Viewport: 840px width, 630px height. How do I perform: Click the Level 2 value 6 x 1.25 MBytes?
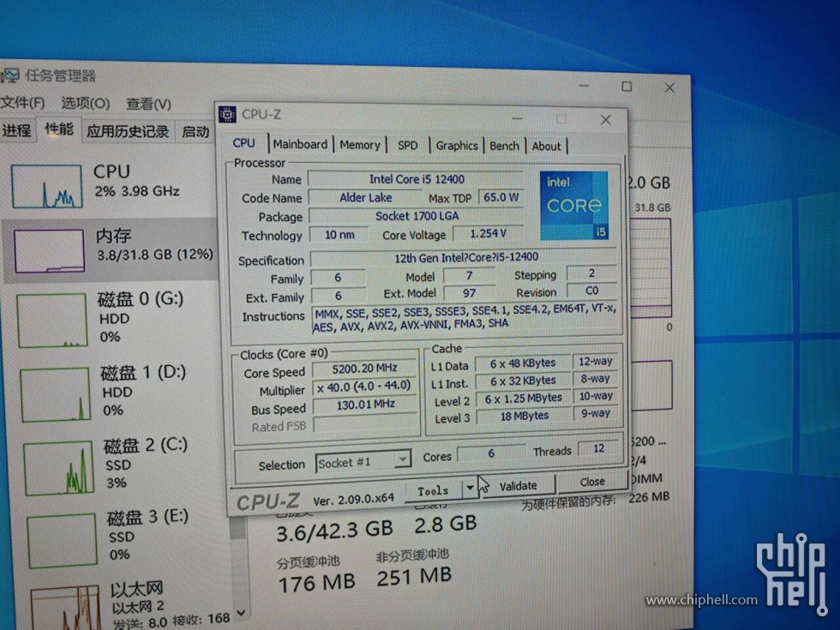coord(523,399)
